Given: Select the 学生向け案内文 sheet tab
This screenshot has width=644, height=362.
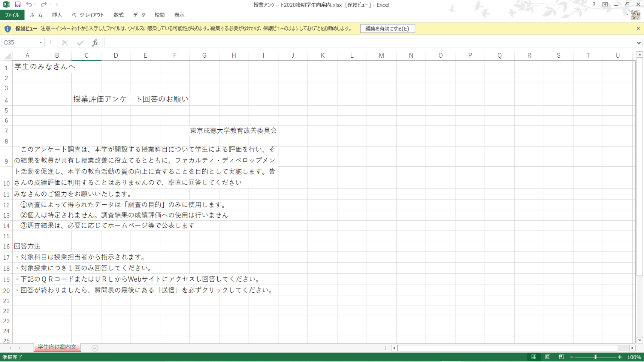Looking at the screenshot, I should pyautogui.click(x=57, y=347).
